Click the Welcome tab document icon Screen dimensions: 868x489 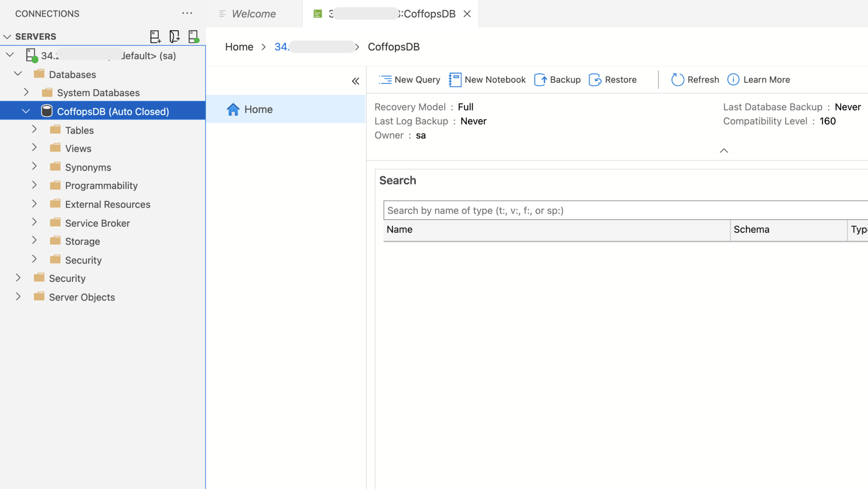point(222,13)
